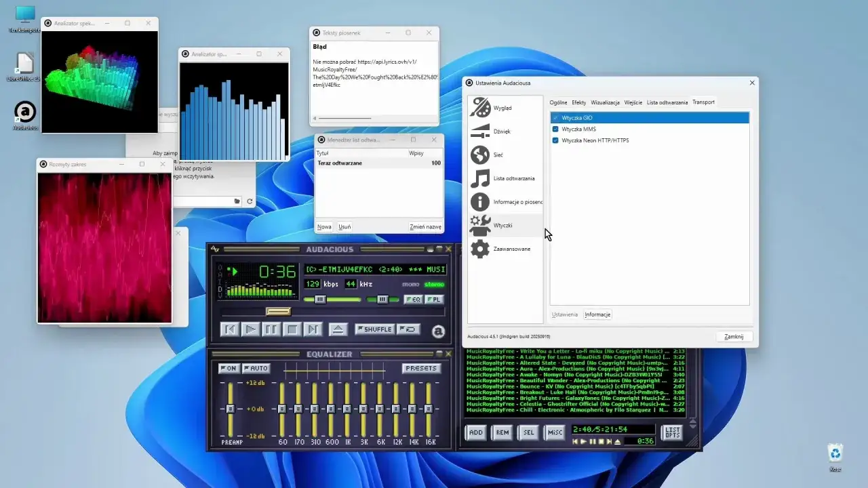Open the playlist REM remove menu
Viewport: 868px width, 488px height.
[x=502, y=432]
